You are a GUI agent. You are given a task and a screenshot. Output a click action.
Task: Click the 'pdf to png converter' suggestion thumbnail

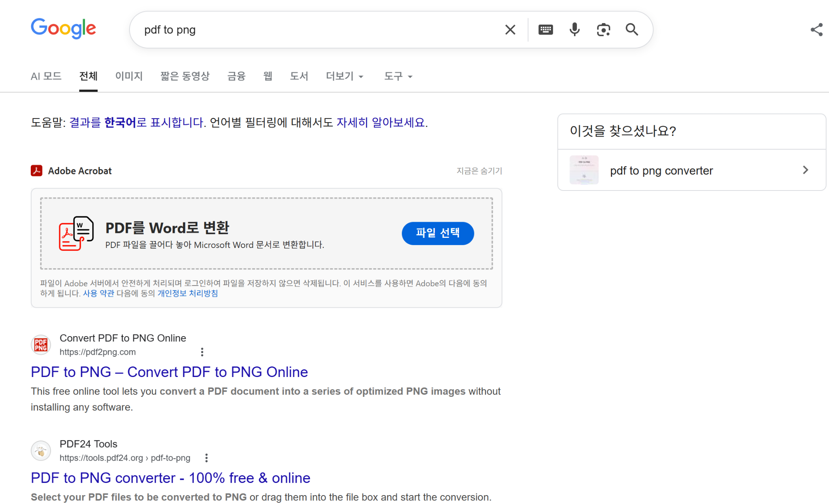(x=584, y=170)
